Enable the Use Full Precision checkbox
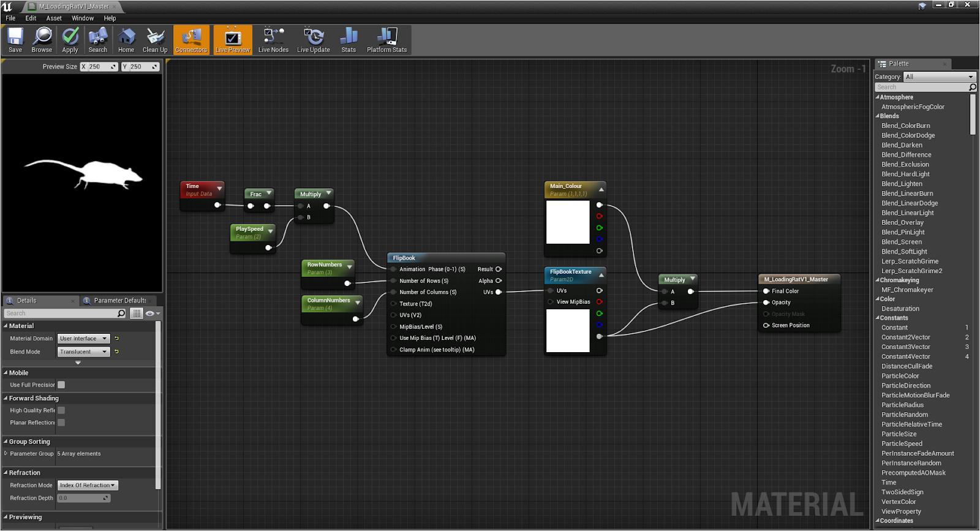This screenshot has width=980, height=531. click(61, 385)
